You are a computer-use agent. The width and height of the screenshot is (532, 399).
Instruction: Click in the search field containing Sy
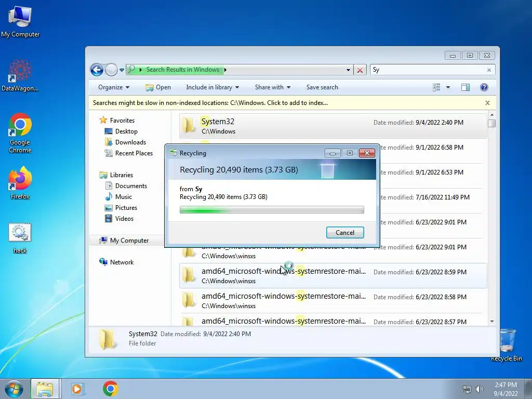click(428, 70)
